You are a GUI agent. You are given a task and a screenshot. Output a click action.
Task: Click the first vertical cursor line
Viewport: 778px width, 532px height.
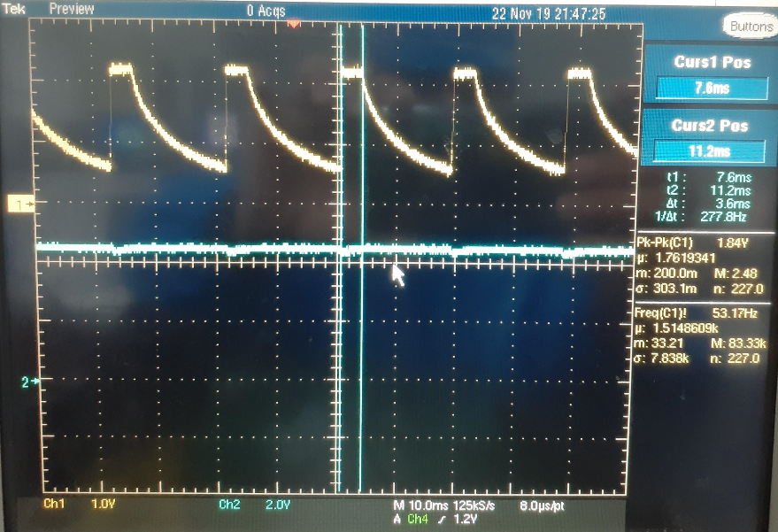(341, 258)
